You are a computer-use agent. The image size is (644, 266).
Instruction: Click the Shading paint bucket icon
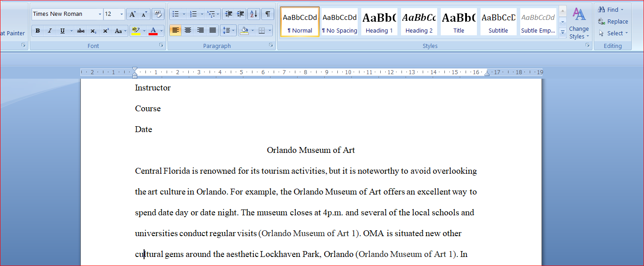pyautogui.click(x=244, y=31)
